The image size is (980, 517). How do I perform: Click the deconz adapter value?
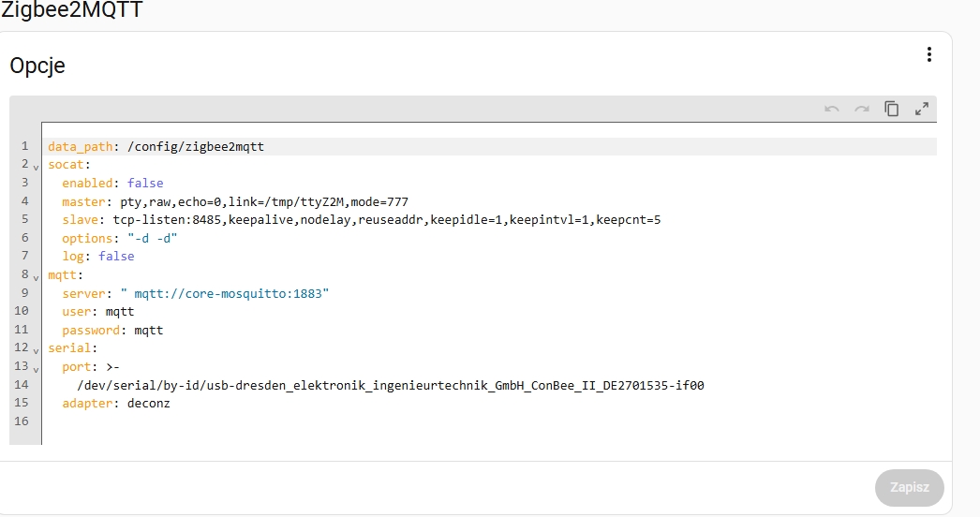149,404
